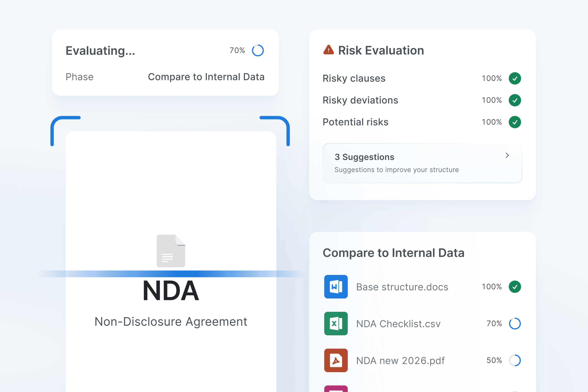
Task: Click the gray document icon above NDA
Action: [x=171, y=251]
